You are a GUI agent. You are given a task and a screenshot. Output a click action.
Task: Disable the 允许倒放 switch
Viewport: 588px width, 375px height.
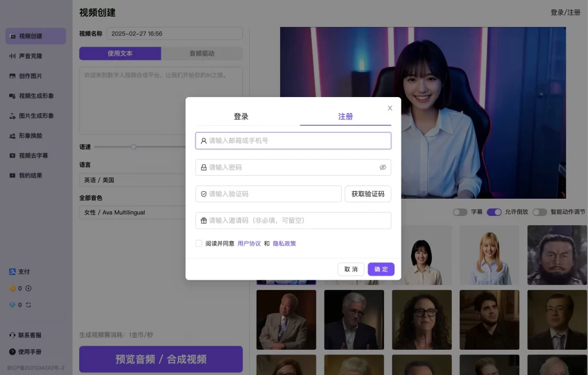tap(494, 212)
